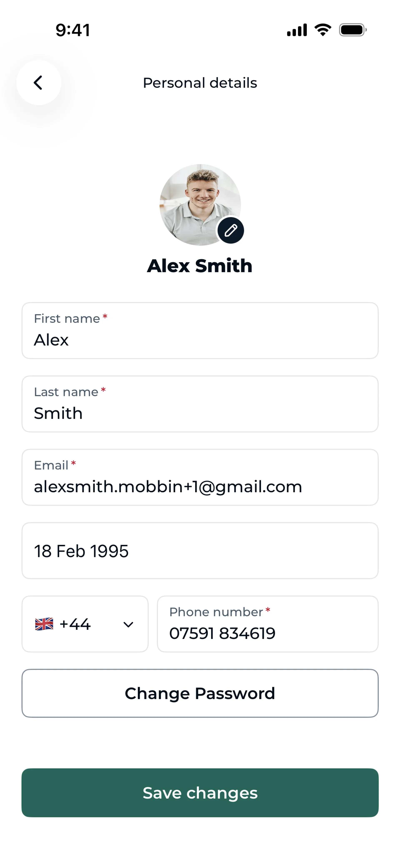Click the Change Password button

pos(200,693)
